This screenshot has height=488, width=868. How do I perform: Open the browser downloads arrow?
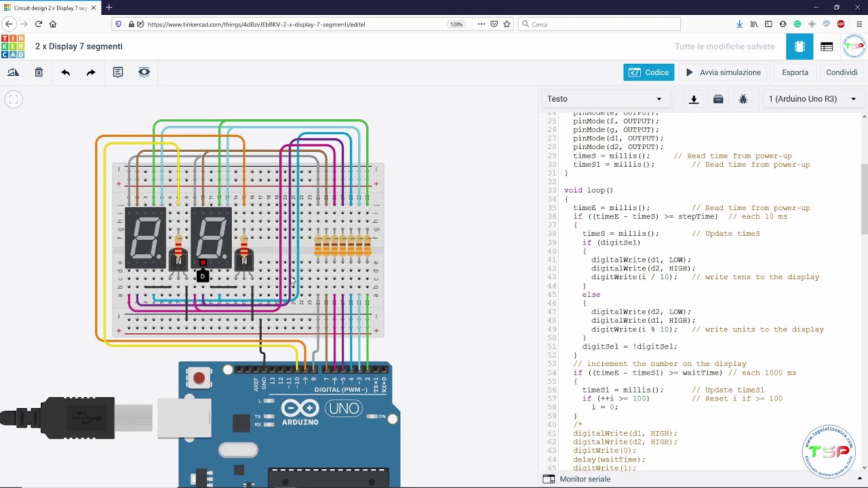pos(739,24)
